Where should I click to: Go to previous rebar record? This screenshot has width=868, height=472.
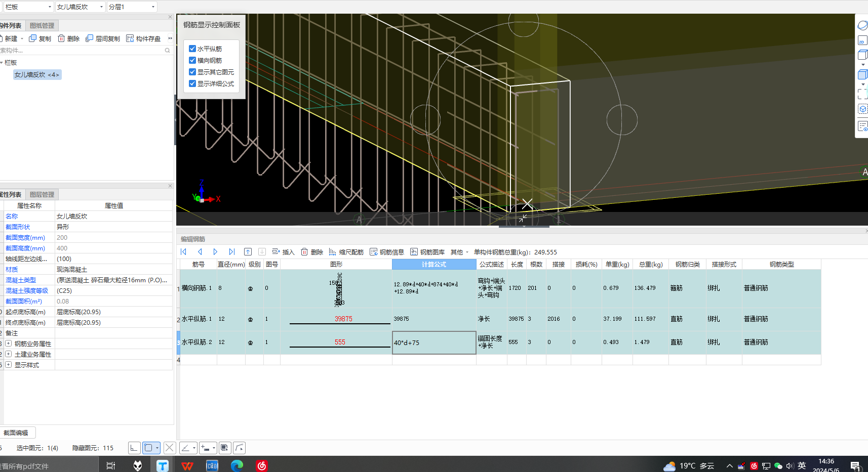point(200,252)
